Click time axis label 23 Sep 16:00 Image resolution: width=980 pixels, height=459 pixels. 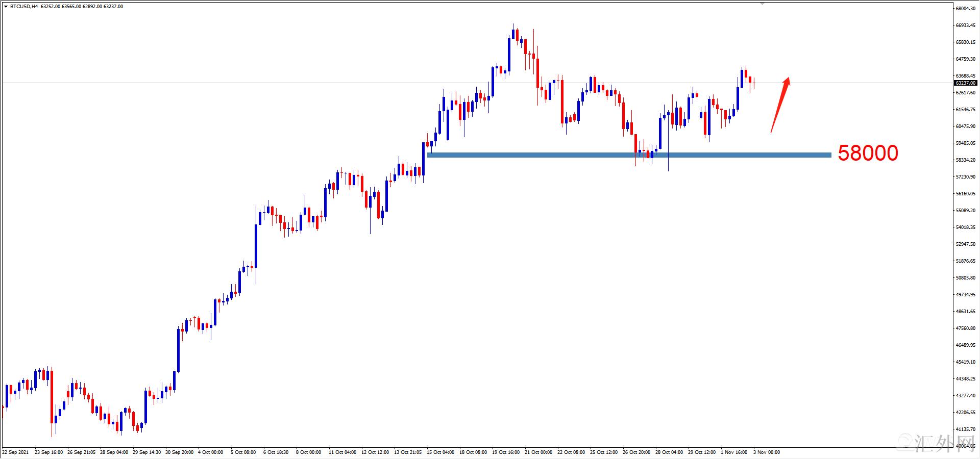[48, 452]
